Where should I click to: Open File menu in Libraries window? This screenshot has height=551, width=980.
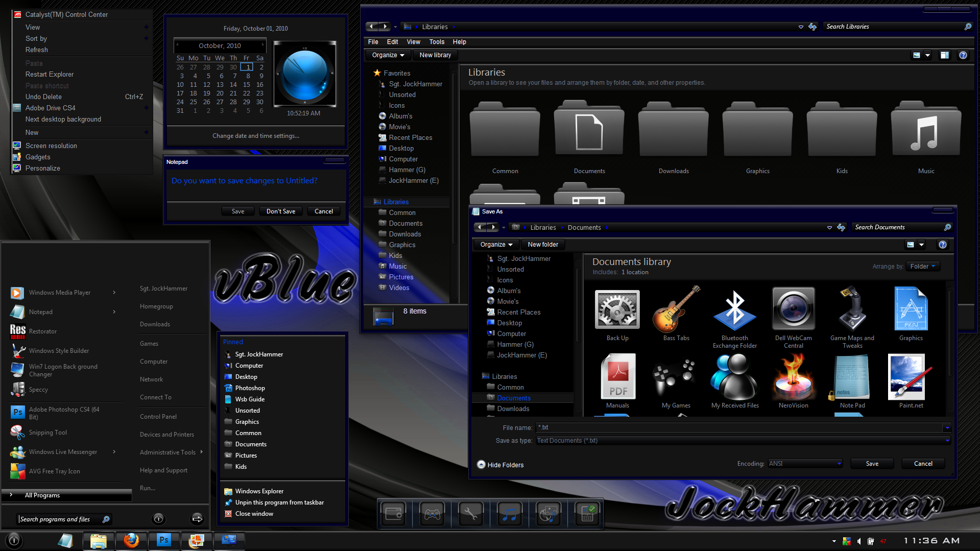click(373, 42)
